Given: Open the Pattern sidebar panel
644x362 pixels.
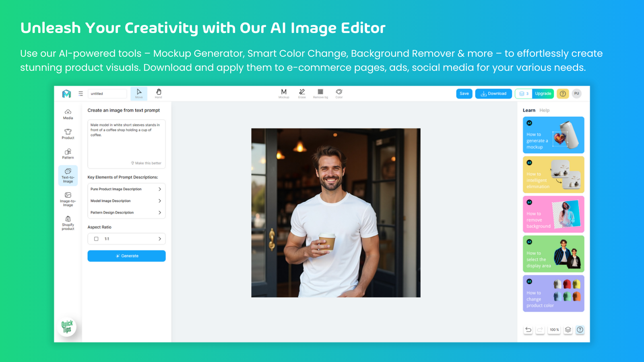Looking at the screenshot, I should (68, 154).
